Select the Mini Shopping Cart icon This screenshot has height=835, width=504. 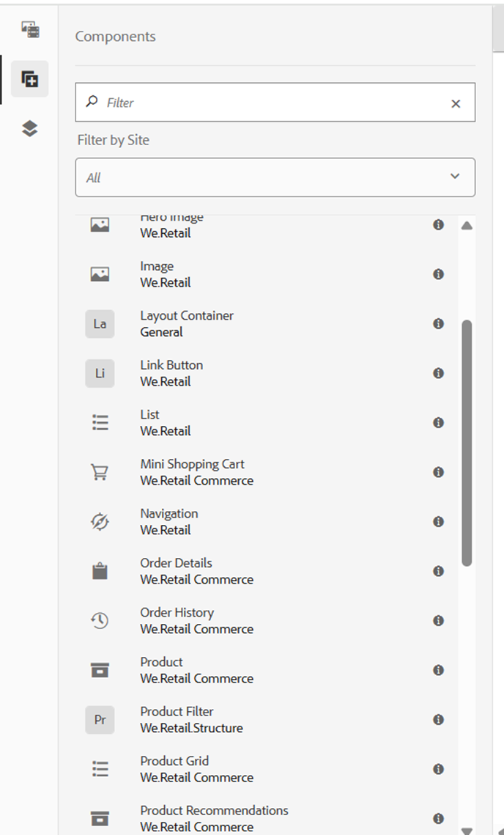tap(100, 472)
